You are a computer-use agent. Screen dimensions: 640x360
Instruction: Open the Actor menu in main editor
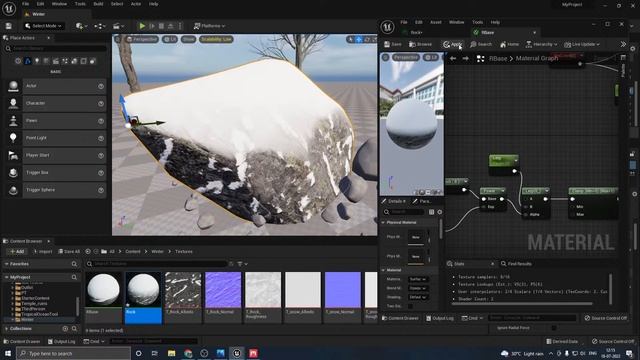pyautogui.click(x=136, y=4)
